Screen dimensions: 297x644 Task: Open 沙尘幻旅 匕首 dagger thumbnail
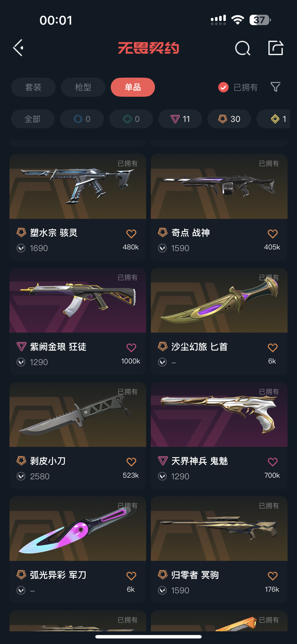click(x=219, y=300)
